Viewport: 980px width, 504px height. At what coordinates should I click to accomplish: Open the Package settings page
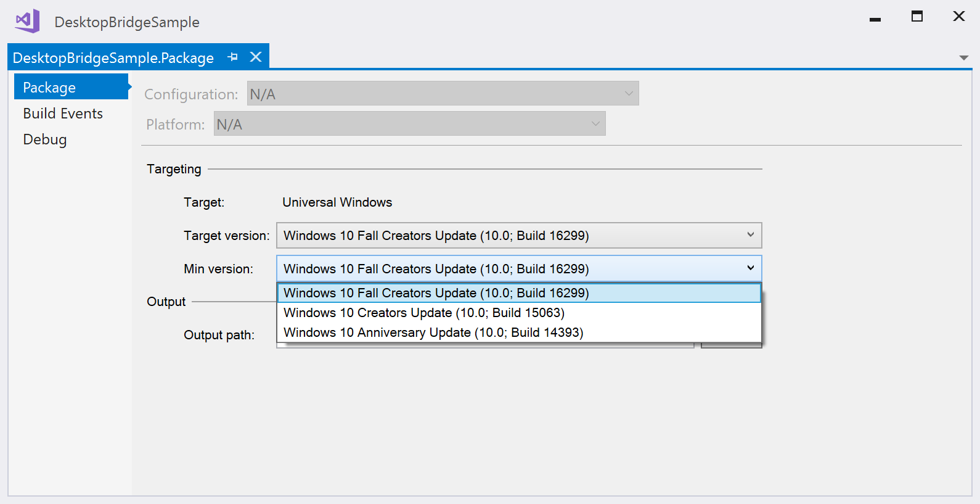pyautogui.click(x=71, y=87)
